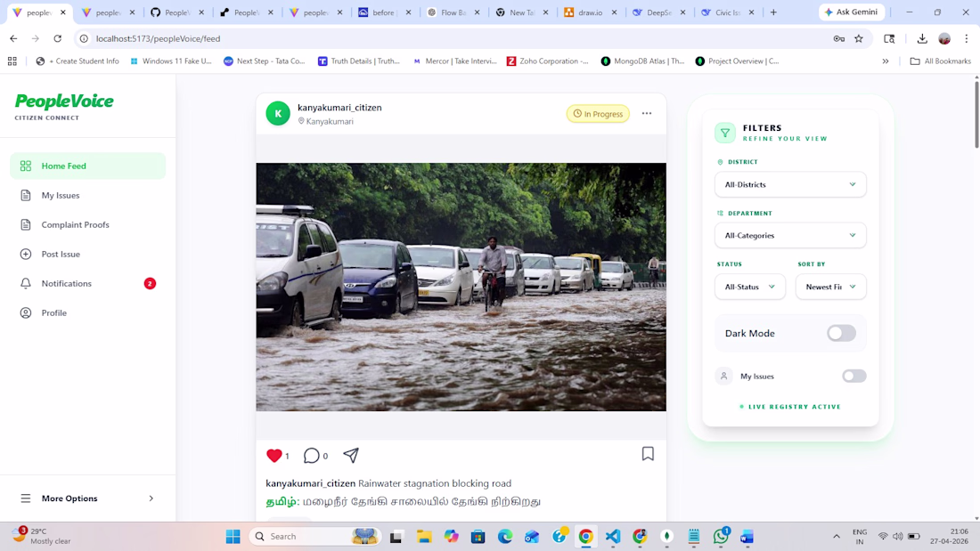Image resolution: width=980 pixels, height=551 pixels.
Task: Switch to the Flow Ba browser tab
Action: pyautogui.click(x=452, y=12)
